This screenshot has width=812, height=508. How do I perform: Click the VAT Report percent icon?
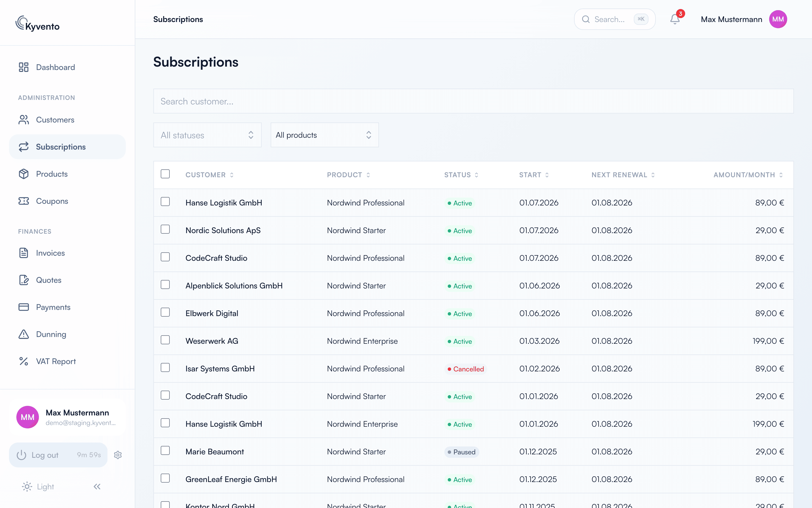[x=23, y=361]
